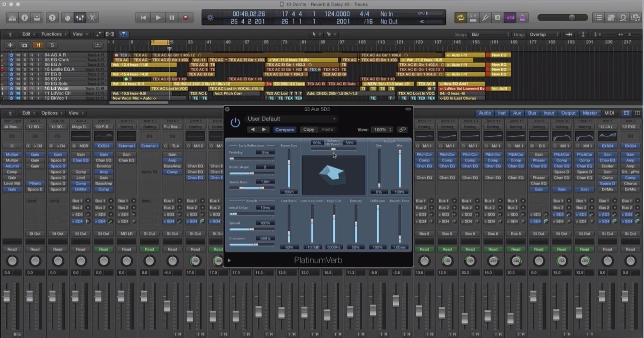Toggle the metronome click icon

(522, 18)
